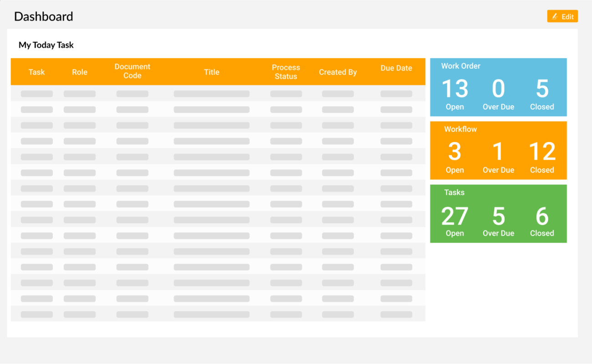Click the Dashboard page title
This screenshot has width=592, height=364.
(44, 16)
